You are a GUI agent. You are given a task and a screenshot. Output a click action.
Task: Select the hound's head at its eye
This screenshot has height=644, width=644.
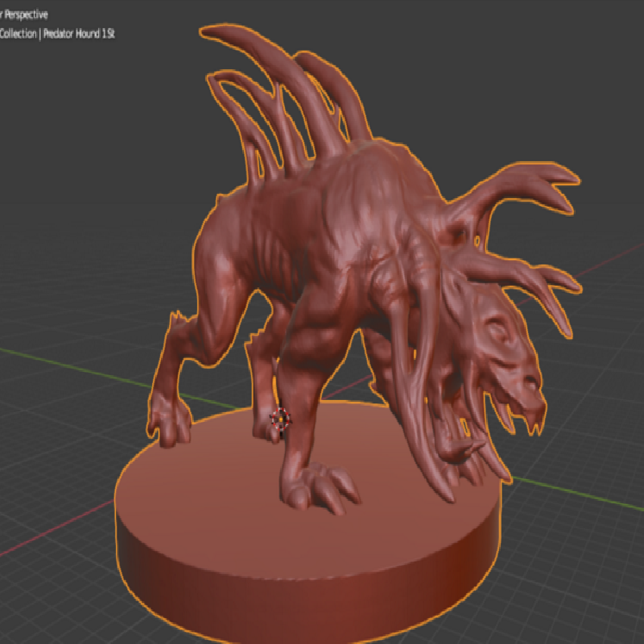click(497, 329)
